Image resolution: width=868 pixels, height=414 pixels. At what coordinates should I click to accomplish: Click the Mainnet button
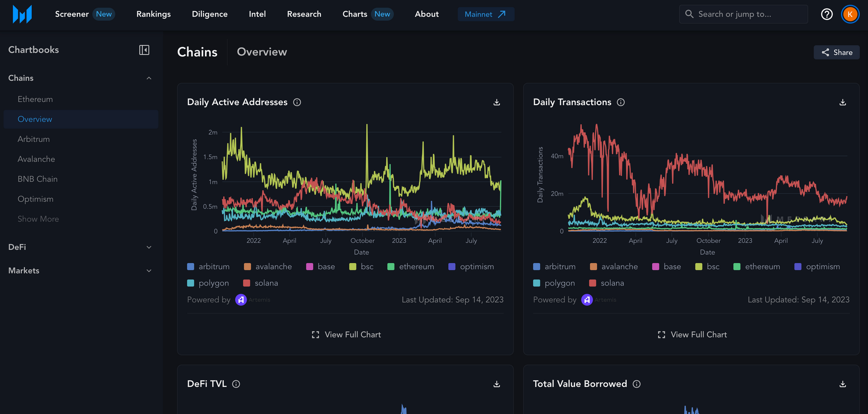point(486,14)
